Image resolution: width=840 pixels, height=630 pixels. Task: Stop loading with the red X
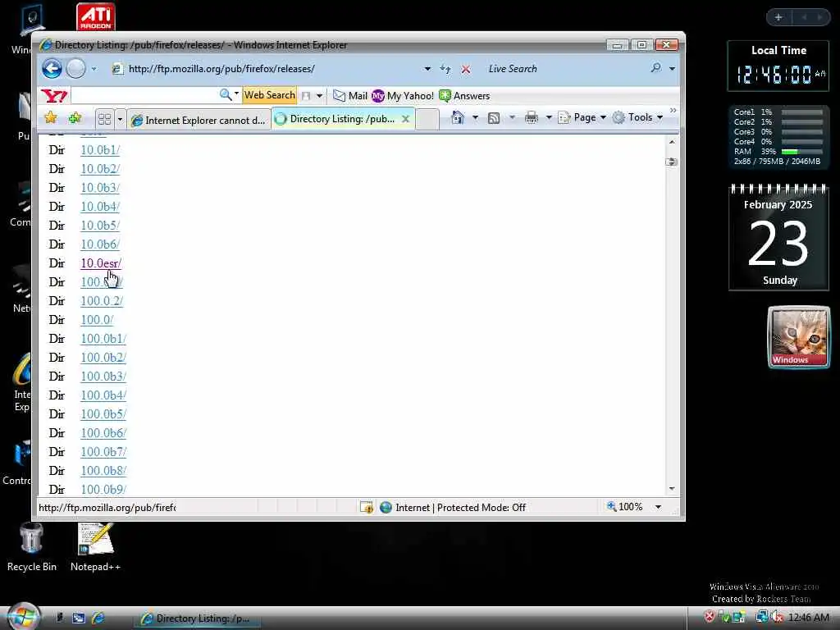click(466, 69)
